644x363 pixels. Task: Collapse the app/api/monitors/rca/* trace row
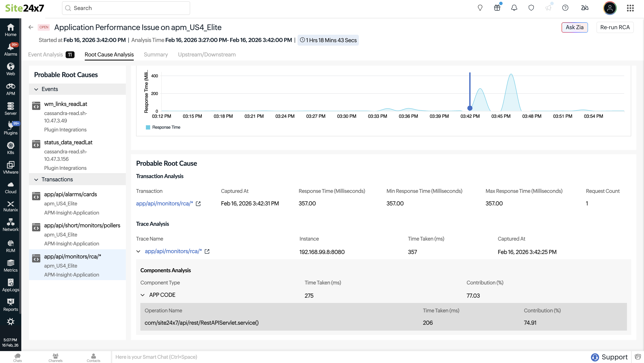[x=138, y=252]
